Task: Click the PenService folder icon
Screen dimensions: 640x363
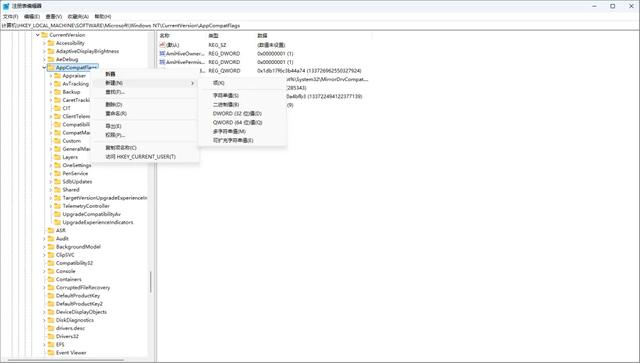Action: [x=58, y=174]
